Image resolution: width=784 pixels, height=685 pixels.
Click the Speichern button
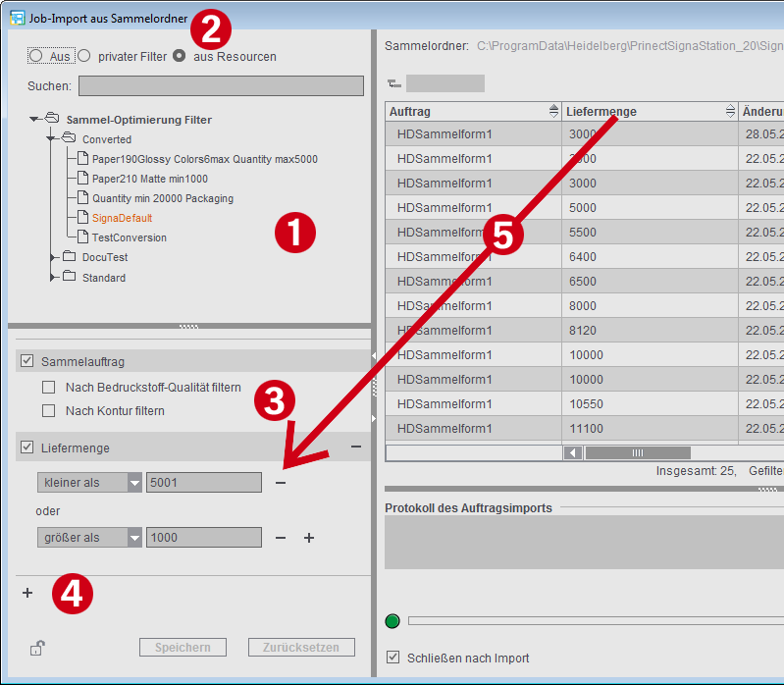pyautogui.click(x=183, y=648)
